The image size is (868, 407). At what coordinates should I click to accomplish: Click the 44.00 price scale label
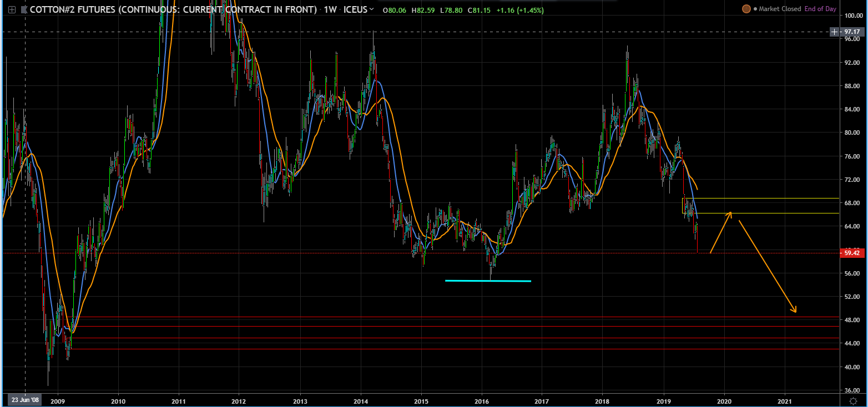point(851,344)
